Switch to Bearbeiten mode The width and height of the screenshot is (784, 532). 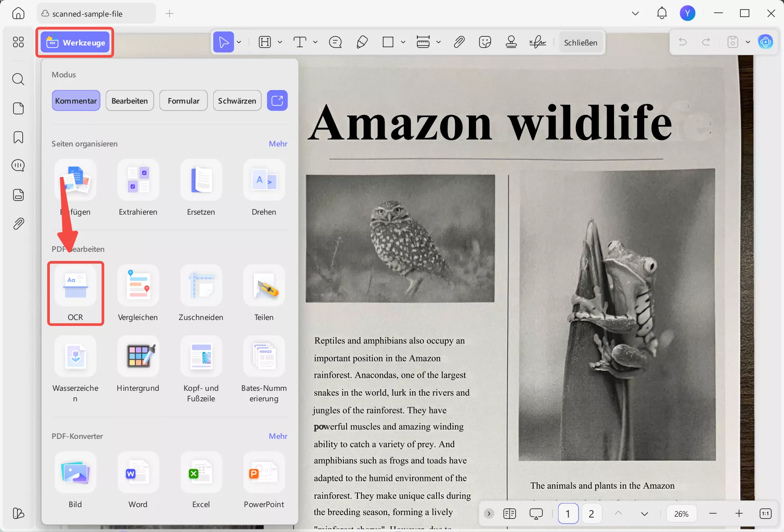click(130, 101)
